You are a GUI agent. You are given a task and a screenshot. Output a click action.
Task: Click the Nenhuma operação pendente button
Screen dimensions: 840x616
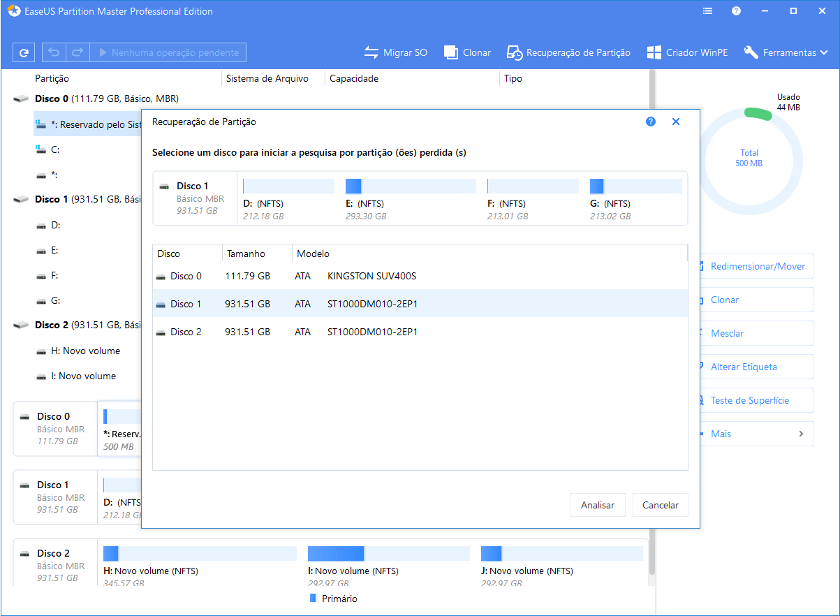pyautogui.click(x=169, y=52)
